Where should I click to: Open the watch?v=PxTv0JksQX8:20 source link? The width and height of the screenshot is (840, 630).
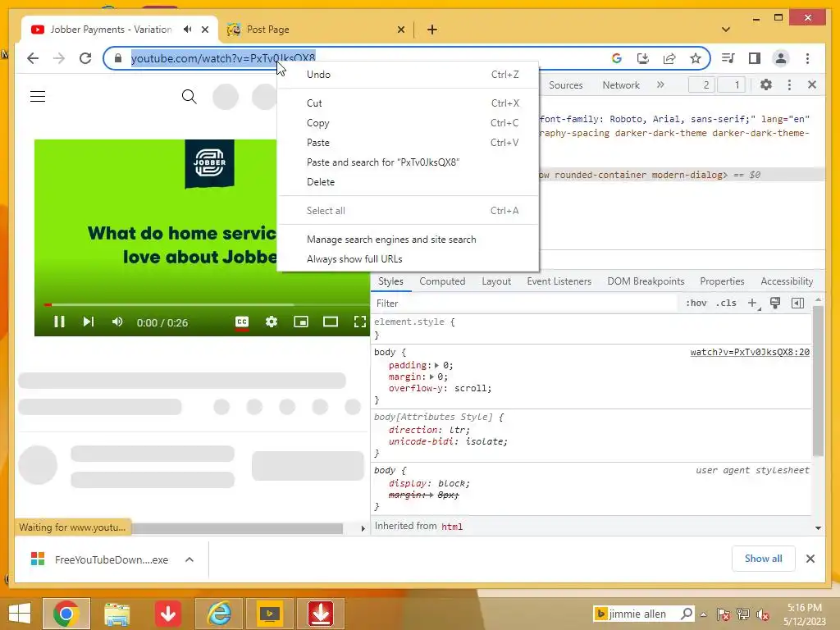click(750, 352)
